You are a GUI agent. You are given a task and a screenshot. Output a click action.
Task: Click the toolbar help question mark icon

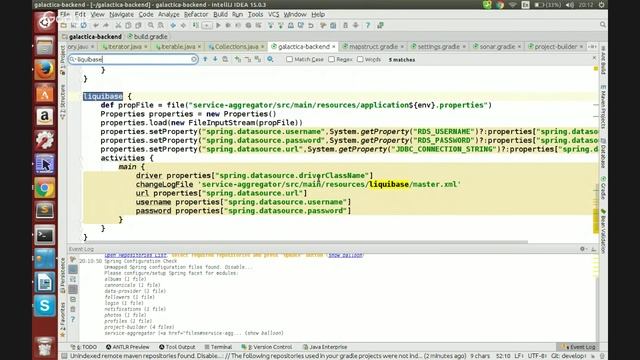(368, 25)
